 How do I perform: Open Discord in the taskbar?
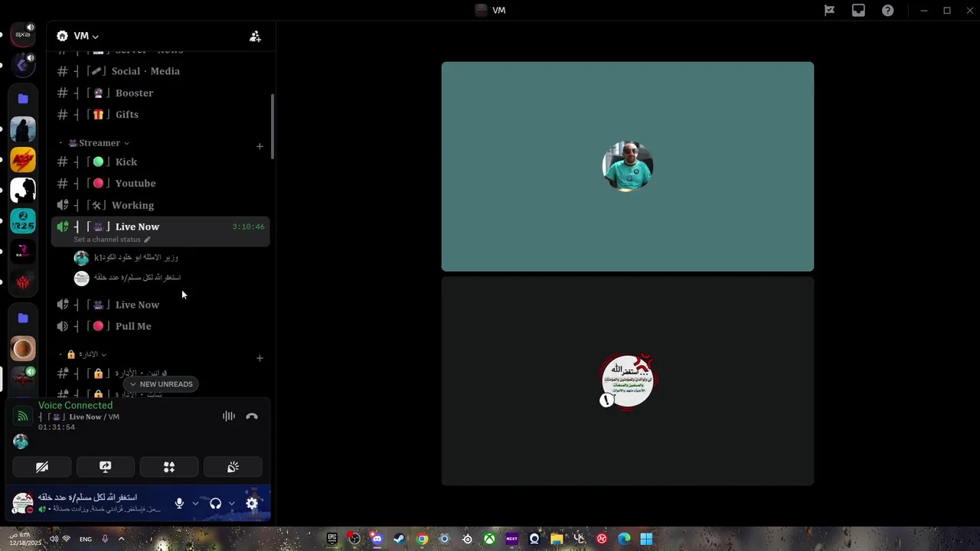coord(377,539)
